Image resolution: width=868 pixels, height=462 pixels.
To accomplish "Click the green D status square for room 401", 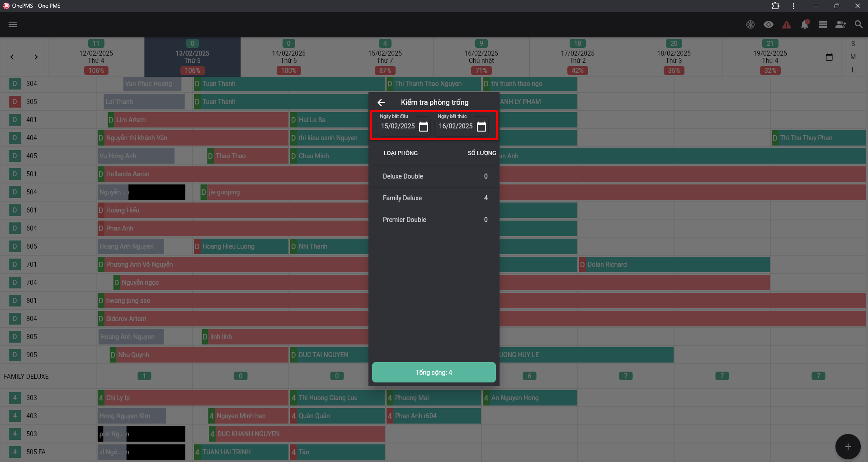I will point(15,120).
